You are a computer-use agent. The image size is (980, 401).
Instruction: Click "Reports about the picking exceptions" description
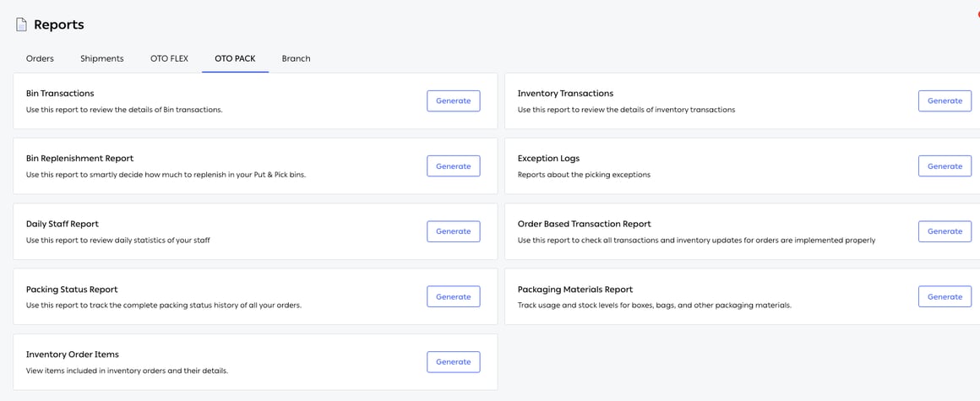click(584, 175)
